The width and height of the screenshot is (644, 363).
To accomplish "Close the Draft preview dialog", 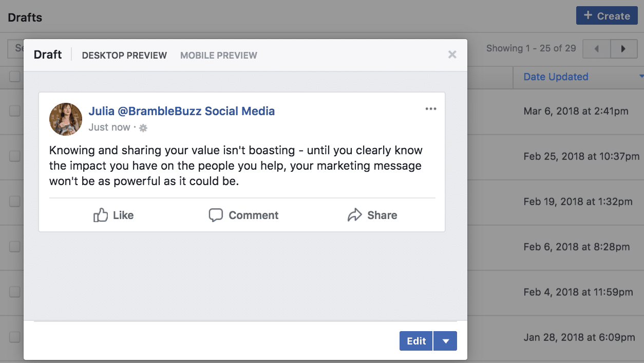I will (x=452, y=55).
